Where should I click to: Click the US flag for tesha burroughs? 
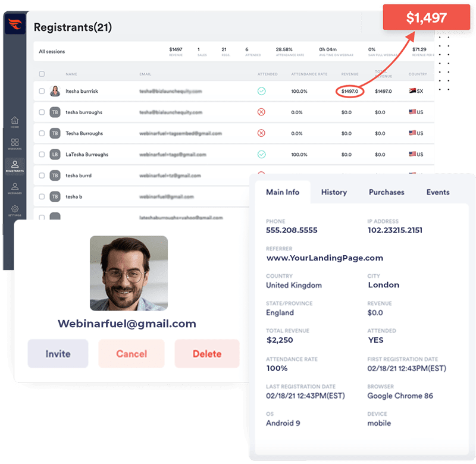point(412,112)
